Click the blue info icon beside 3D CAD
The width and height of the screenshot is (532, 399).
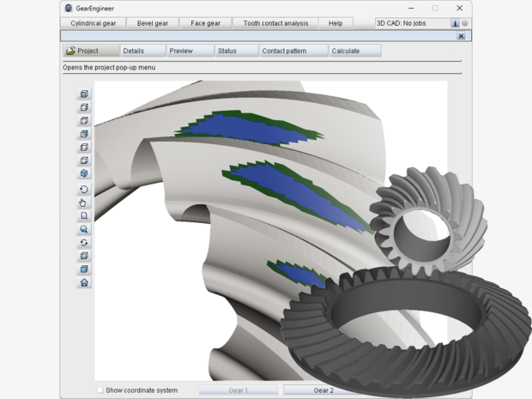[455, 23]
